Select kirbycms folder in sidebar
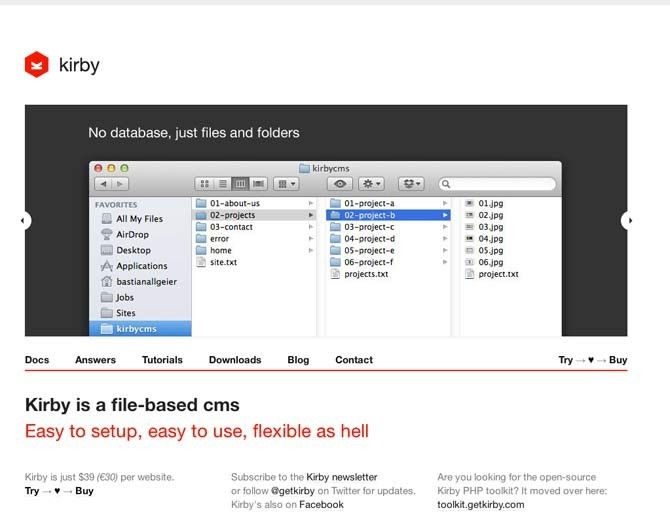This screenshot has width=670, height=521. [140, 329]
